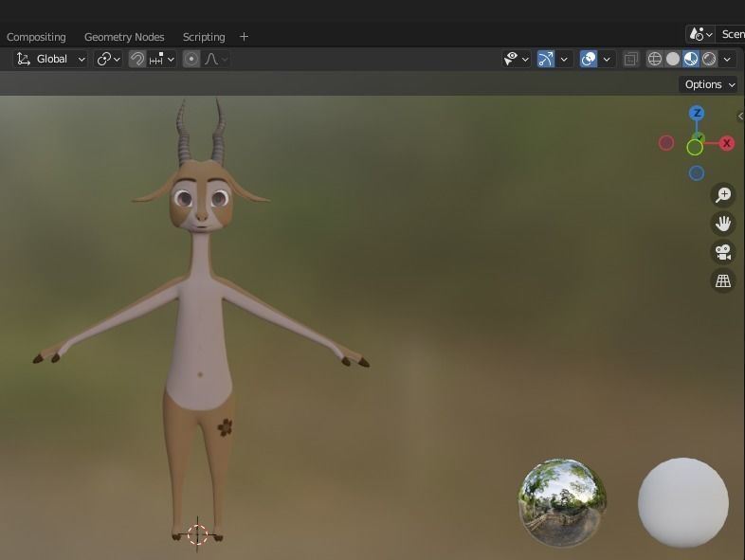Screen dimensions: 745x560
Task: Click the green Y axis circle on gizmo
Action: [695, 148]
